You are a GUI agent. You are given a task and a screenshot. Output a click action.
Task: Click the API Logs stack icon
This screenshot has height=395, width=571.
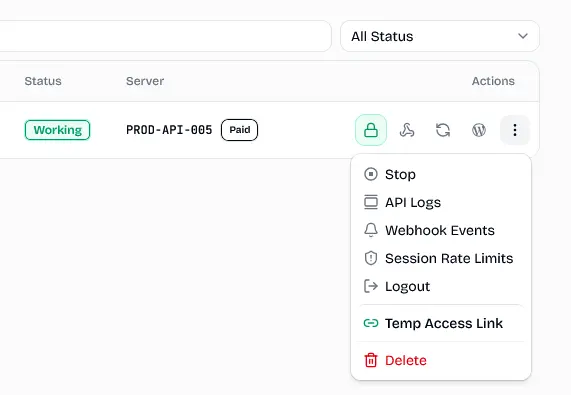click(371, 202)
